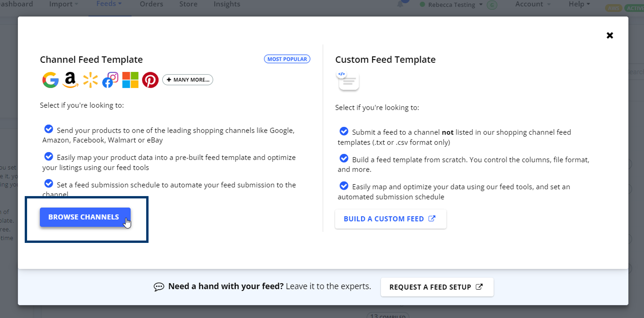
Task: Open the MANY MORE channels pill
Action: (187, 80)
